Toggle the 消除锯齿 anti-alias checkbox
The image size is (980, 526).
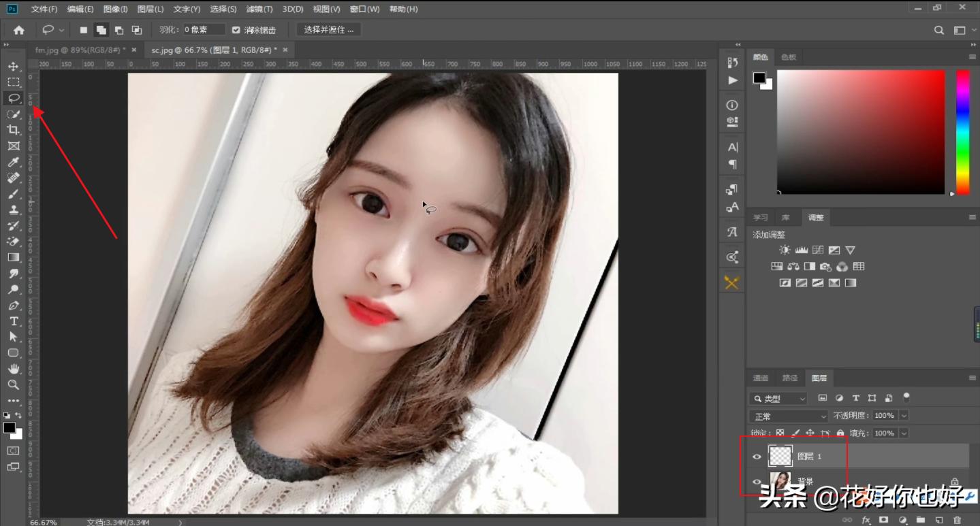(x=235, y=29)
